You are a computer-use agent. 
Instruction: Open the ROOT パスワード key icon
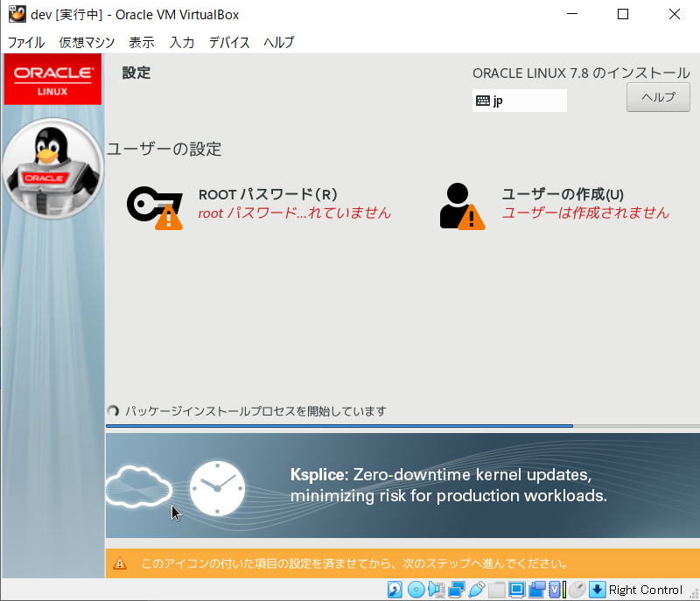[x=155, y=208]
